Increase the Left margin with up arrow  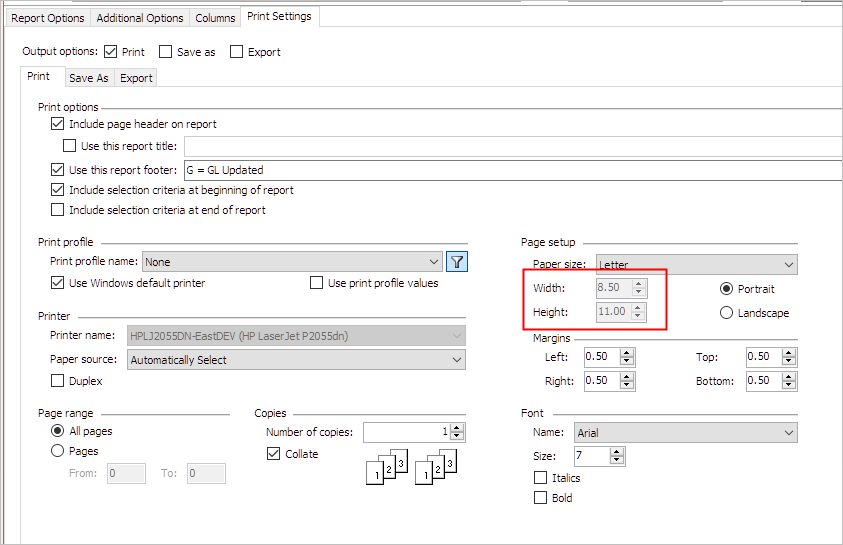(x=627, y=352)
